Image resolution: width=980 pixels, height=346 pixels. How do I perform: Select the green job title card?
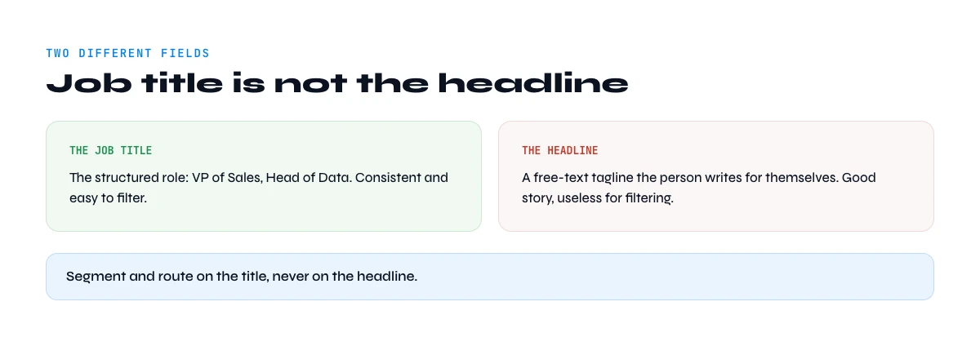[x=264, y=176]
